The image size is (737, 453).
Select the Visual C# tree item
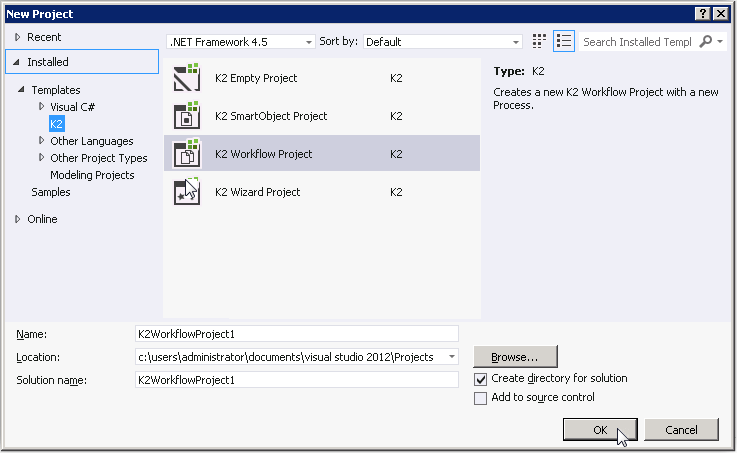(73, 107)
